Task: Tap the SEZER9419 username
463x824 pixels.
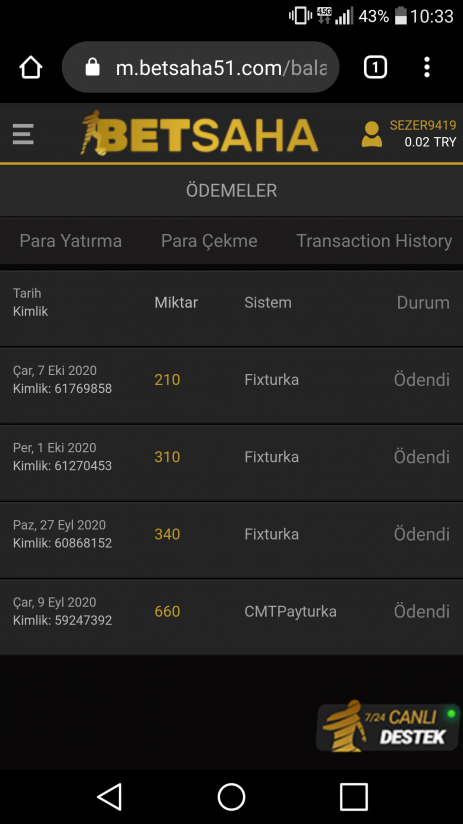Action: [x=423, y=126]
